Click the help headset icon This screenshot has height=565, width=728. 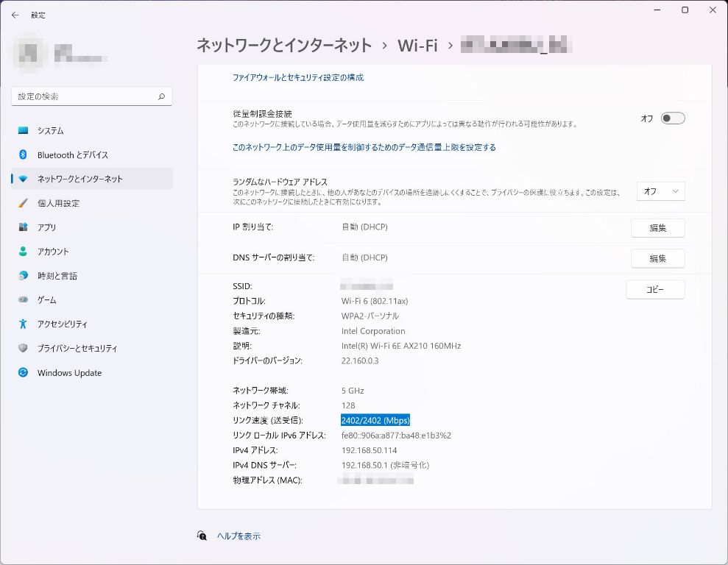(202, 536)
